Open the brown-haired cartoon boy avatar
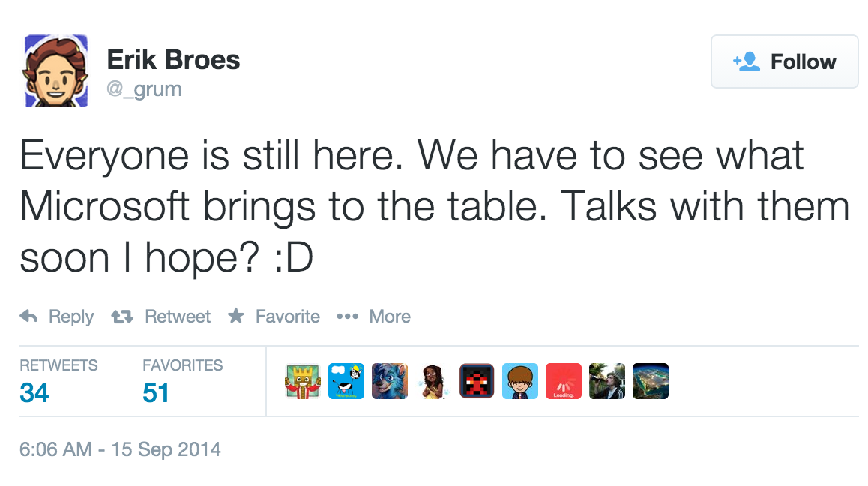 [520, 381]
